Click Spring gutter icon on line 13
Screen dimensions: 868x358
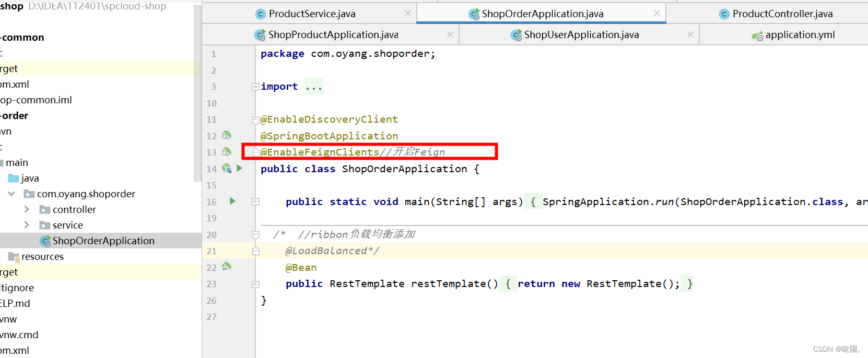tap(226, 152)
